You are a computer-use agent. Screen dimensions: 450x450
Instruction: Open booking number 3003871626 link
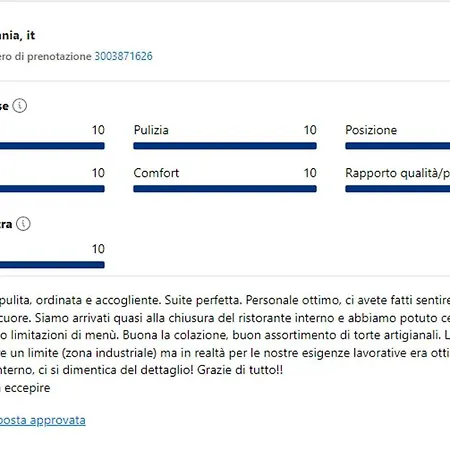pos(123,56)
